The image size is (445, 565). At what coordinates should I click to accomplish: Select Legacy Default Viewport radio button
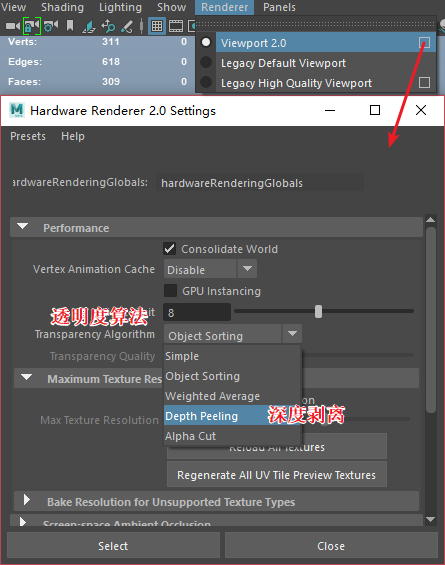(x=206, y=62)
